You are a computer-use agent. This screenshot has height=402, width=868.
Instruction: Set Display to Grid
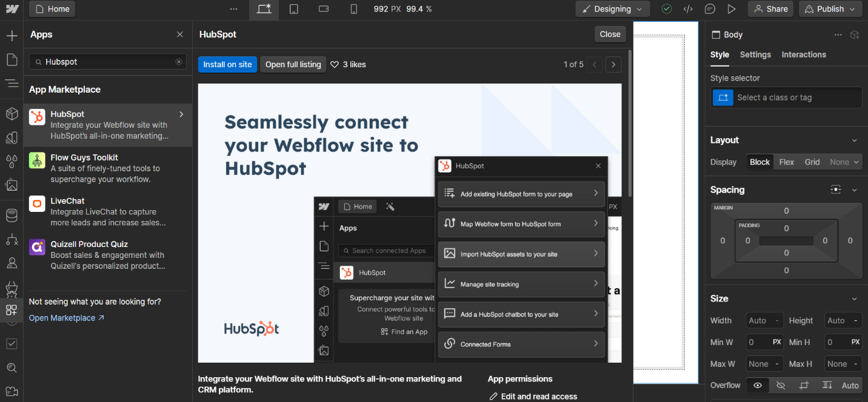click(812, 162)
